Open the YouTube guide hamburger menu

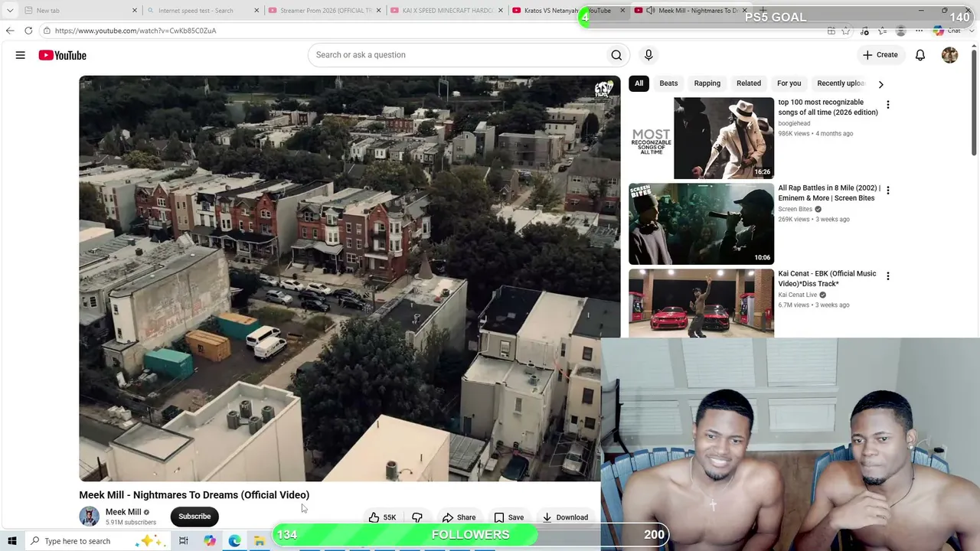21,55
